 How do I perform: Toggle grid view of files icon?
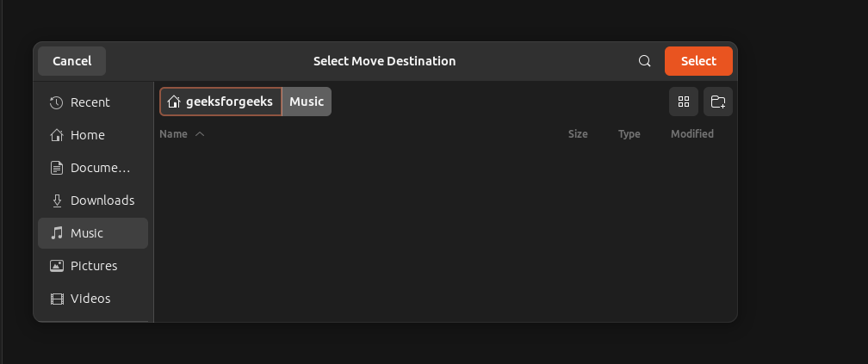point(684,102)
